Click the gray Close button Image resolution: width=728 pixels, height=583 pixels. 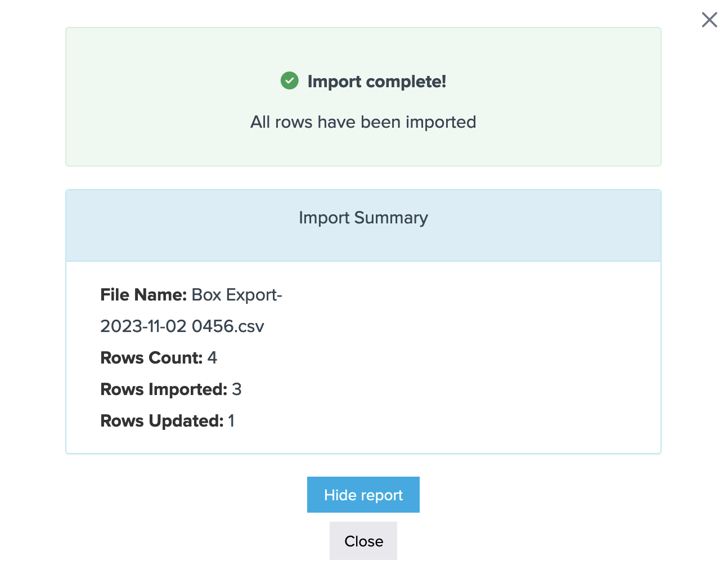click(363, 541)
